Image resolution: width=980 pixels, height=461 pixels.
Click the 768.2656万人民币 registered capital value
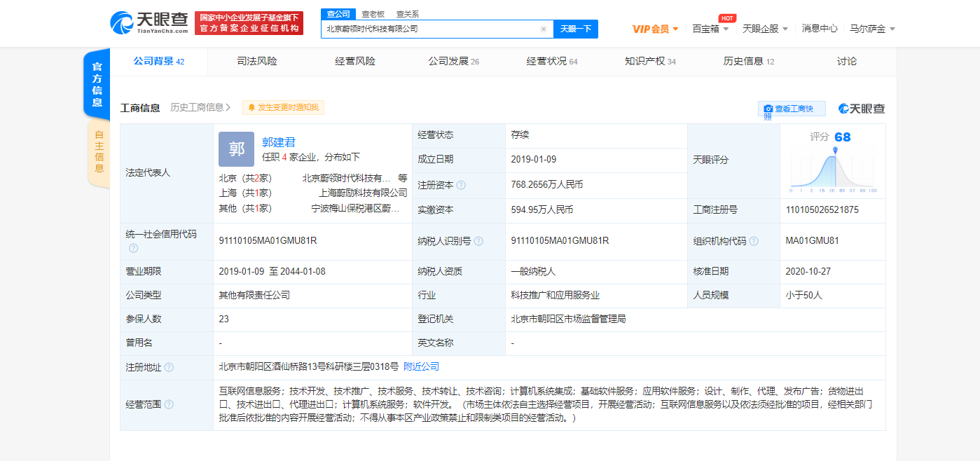pos(547,185)
